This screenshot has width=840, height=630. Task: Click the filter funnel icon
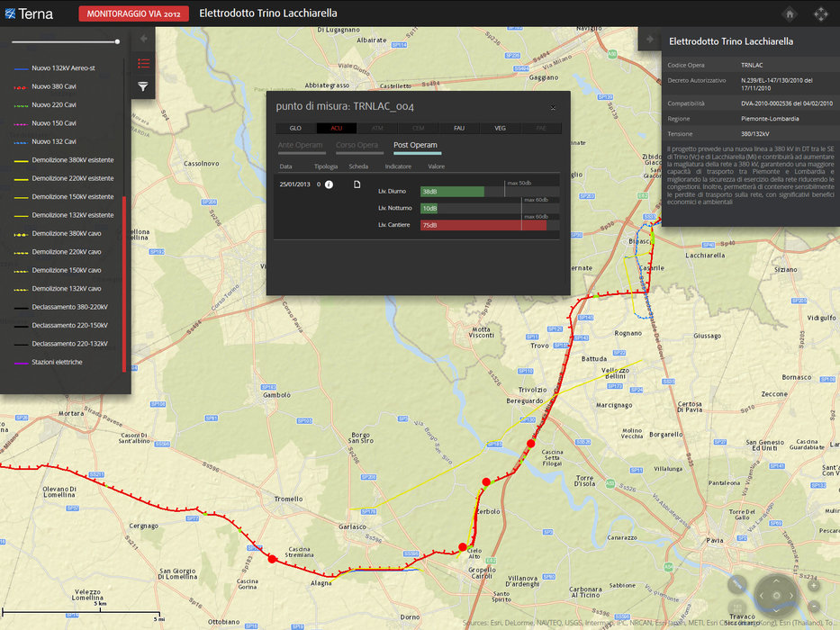(143, 86)
